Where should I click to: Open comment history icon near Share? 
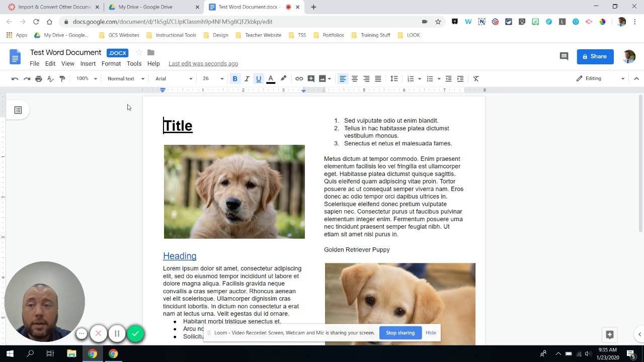(564, 56)
